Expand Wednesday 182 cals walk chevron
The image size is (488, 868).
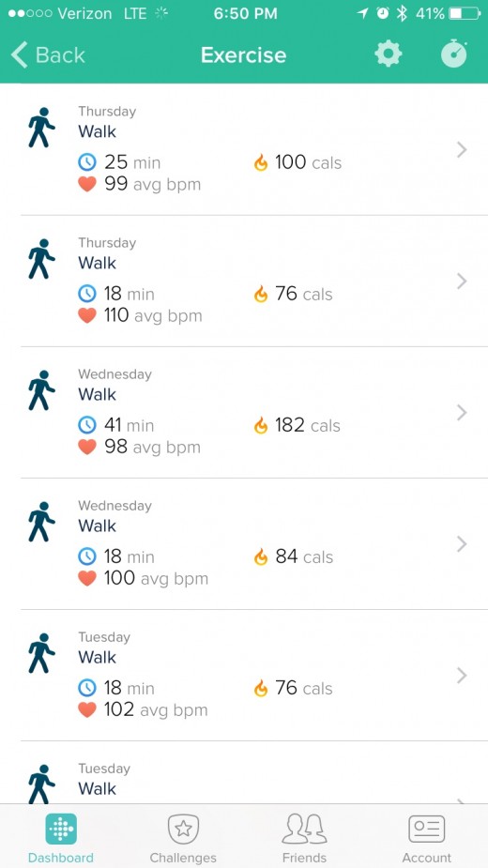(462, 412)
